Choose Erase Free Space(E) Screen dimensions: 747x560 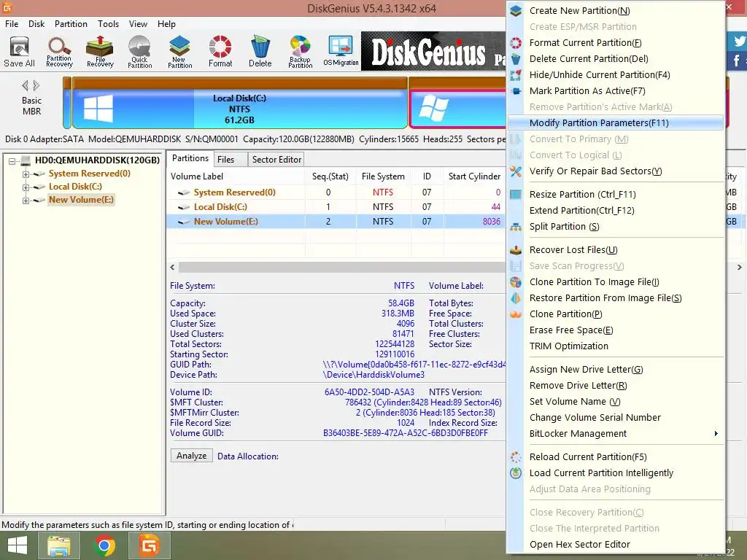tap(616, 330)
